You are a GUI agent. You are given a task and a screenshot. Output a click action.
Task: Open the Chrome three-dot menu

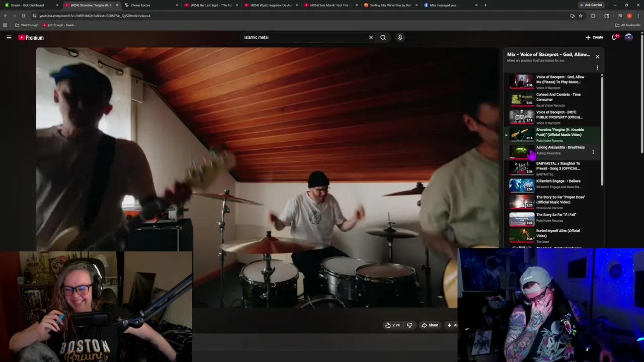point(639,16)
